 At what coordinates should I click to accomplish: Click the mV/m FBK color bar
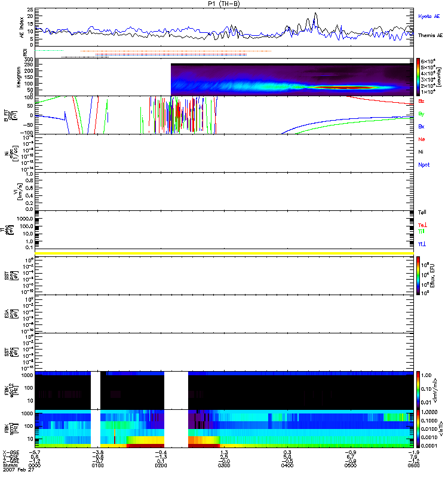click(x=418, y=390)
